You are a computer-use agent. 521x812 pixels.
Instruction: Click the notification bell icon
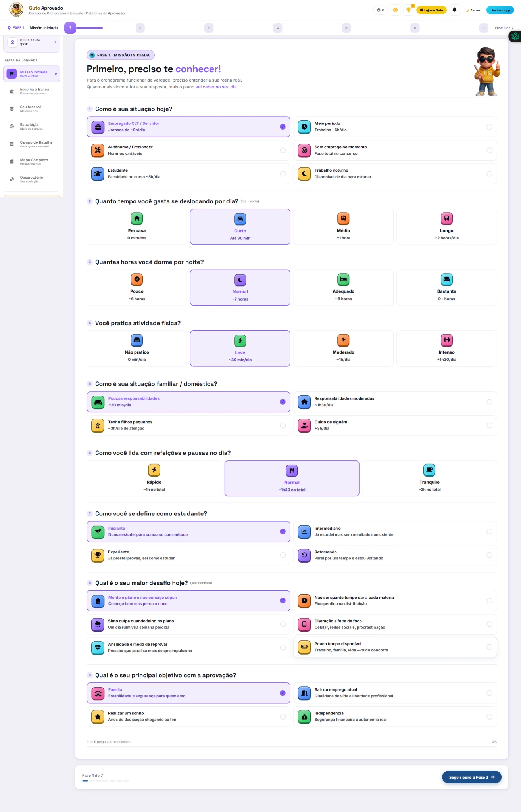coord(454,10)
